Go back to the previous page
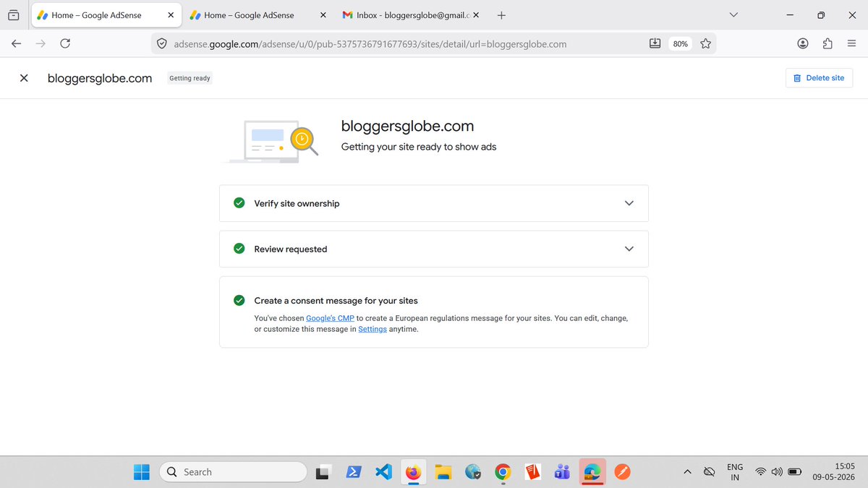This screenshot has height=488, width=868. point(16,44)
